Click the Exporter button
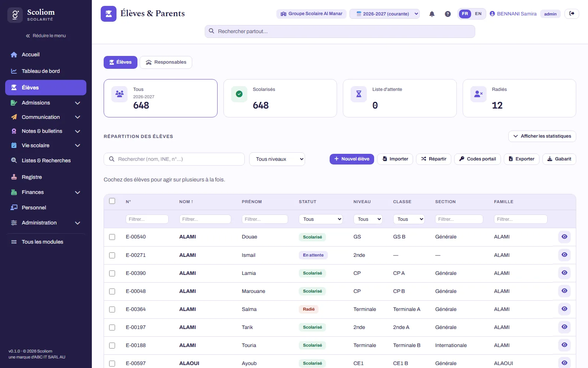This screenshot has width=588, height=368. 521,159
